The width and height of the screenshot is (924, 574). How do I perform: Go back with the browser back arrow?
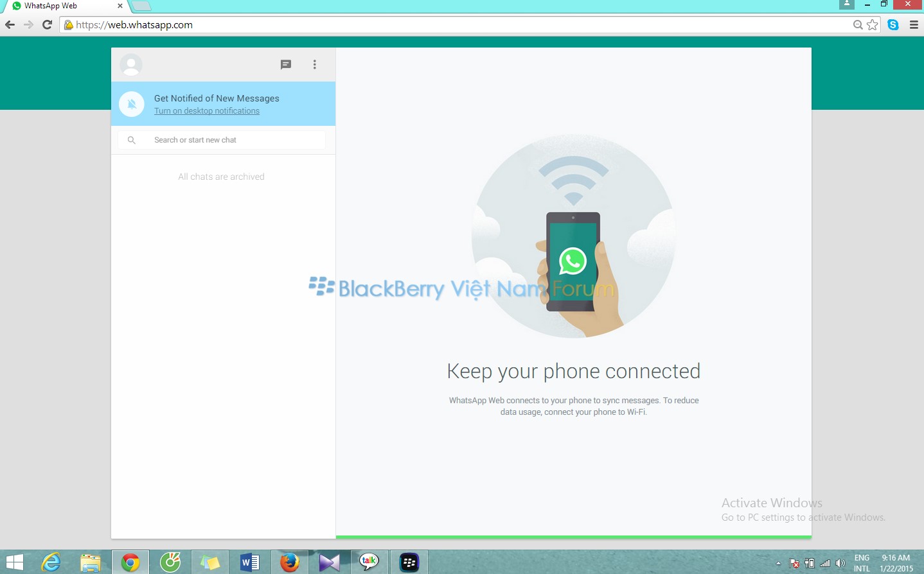click(10, 25)
